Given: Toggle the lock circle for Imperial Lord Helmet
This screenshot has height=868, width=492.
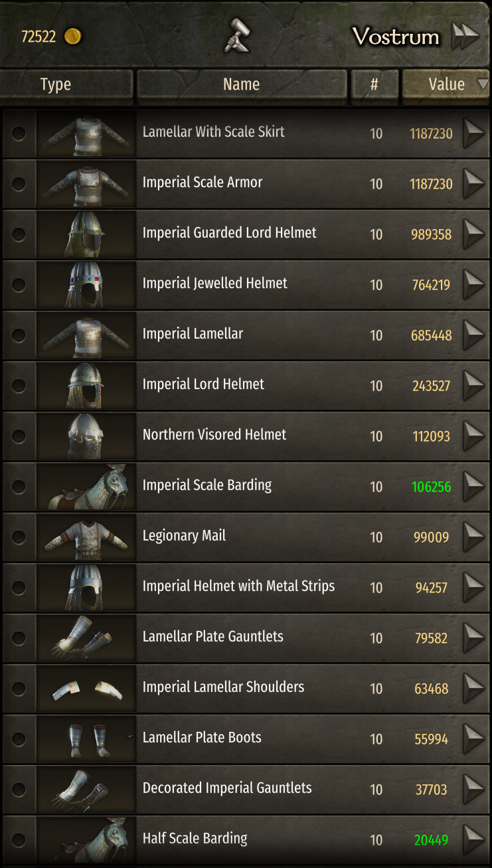Looking at the screenshot, I should (19, 385).
